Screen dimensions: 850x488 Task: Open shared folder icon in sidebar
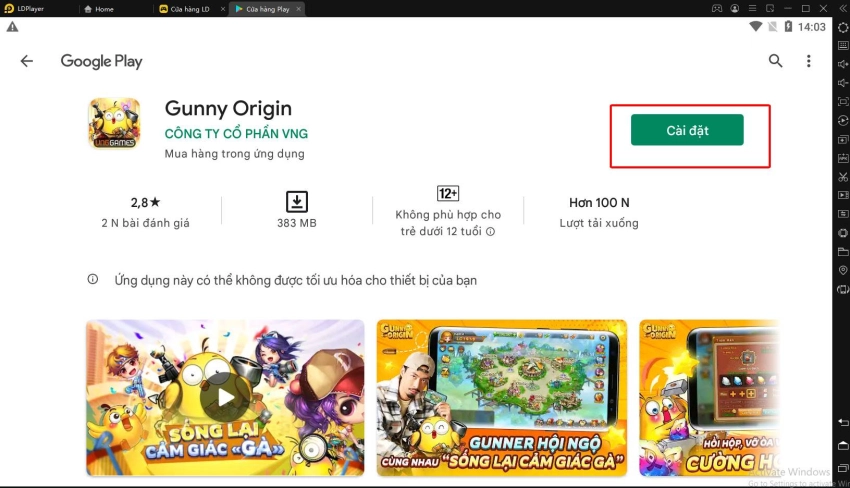point(843,252)
